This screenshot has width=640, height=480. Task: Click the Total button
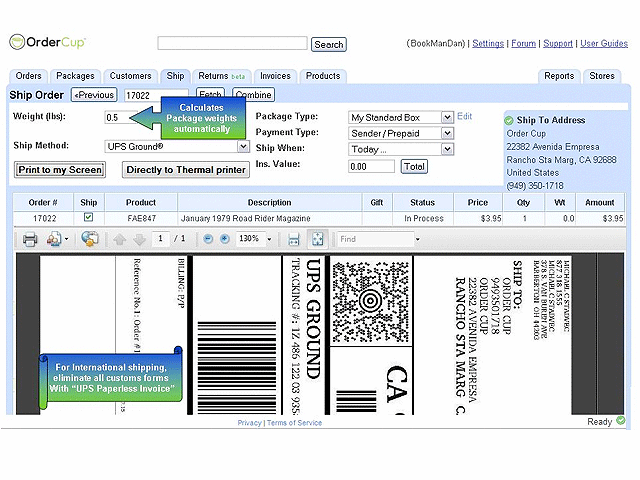(414, 167)
